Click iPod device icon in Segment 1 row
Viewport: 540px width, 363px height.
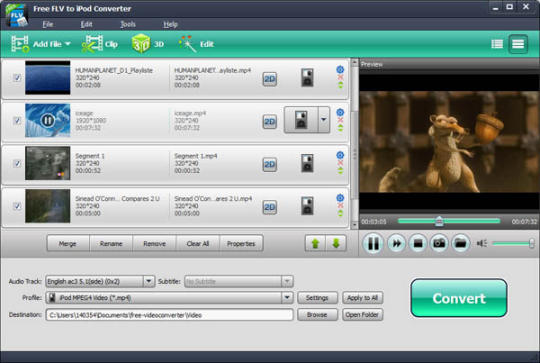tap(307, 163)
